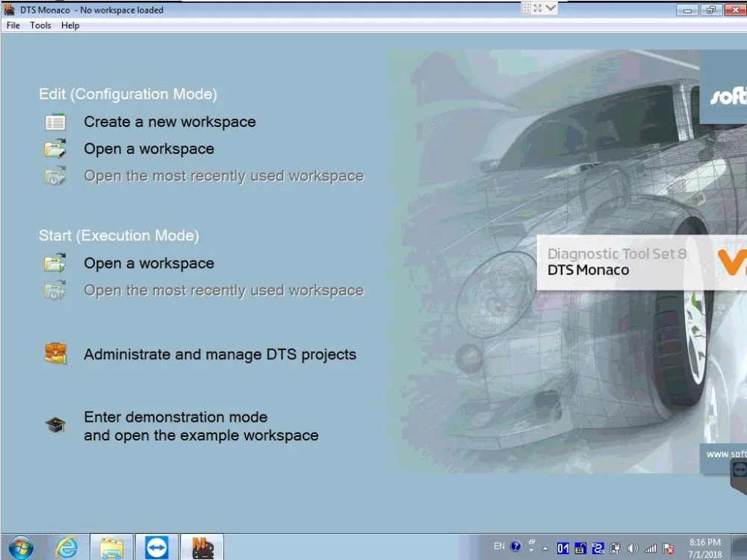Open TeamViewer from the taskbar
Viewport: 747px width, 560px height.
click(156, 547)
